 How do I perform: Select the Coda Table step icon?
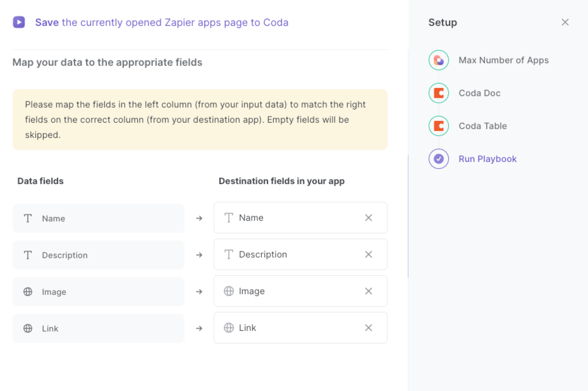[x=439, y=126]
